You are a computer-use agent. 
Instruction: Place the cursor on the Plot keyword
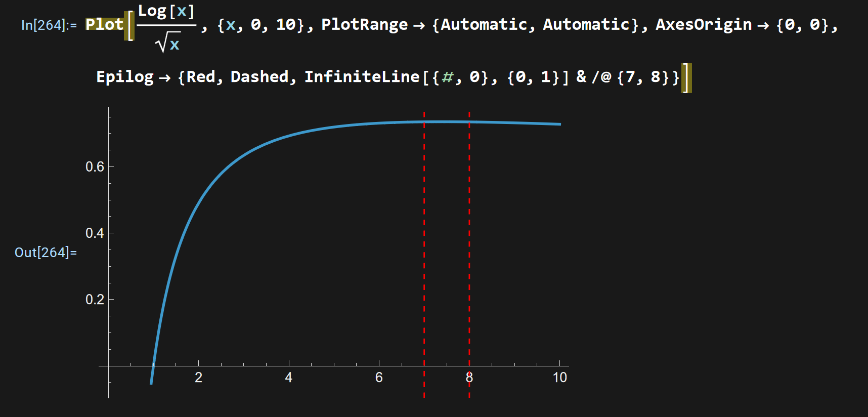(104, 24)
